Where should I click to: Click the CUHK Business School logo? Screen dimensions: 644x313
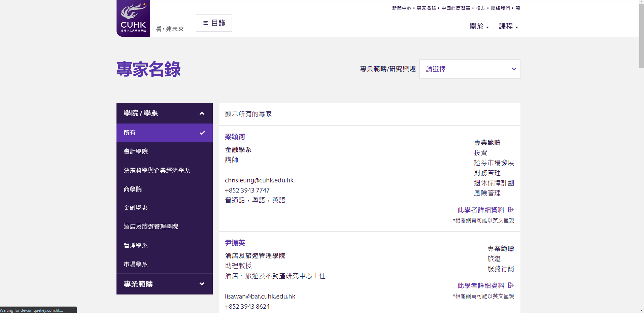click(x=133, y=18)
